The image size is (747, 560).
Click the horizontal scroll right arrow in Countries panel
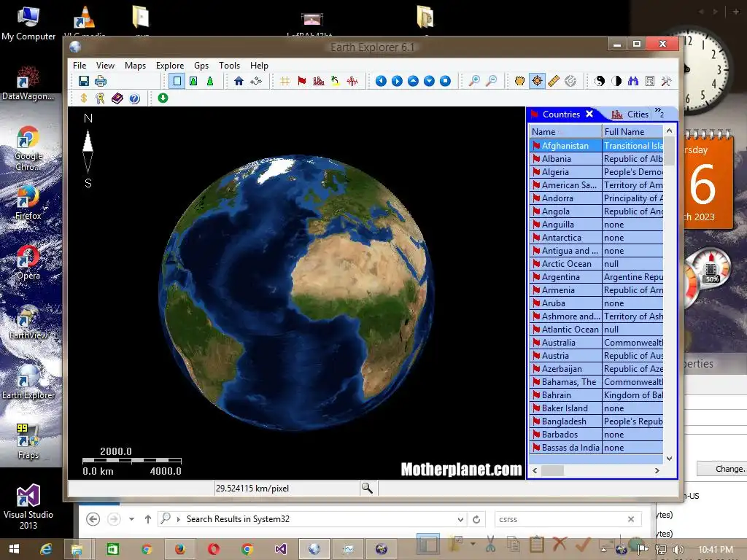[657, 470]
